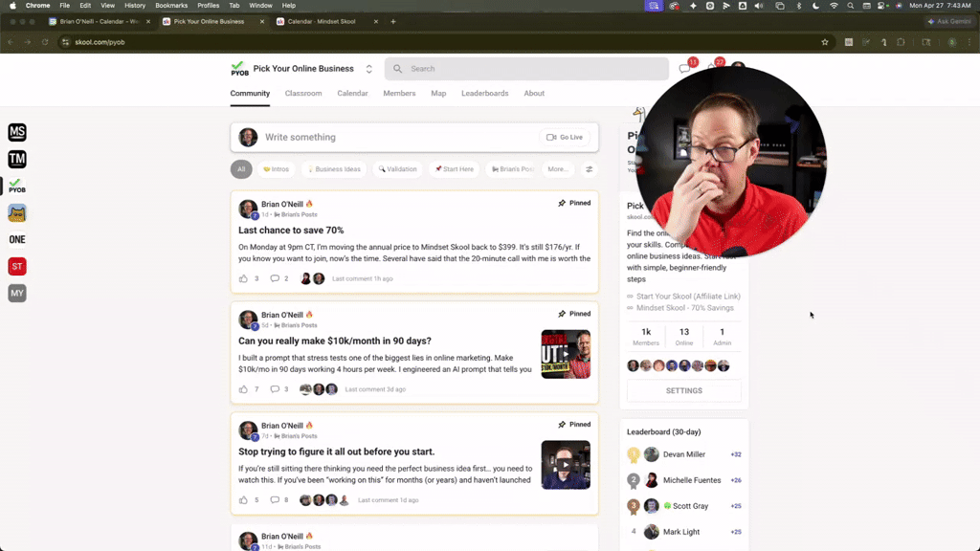Open the Wi-Fi status menu

click(x=834, y=6)
